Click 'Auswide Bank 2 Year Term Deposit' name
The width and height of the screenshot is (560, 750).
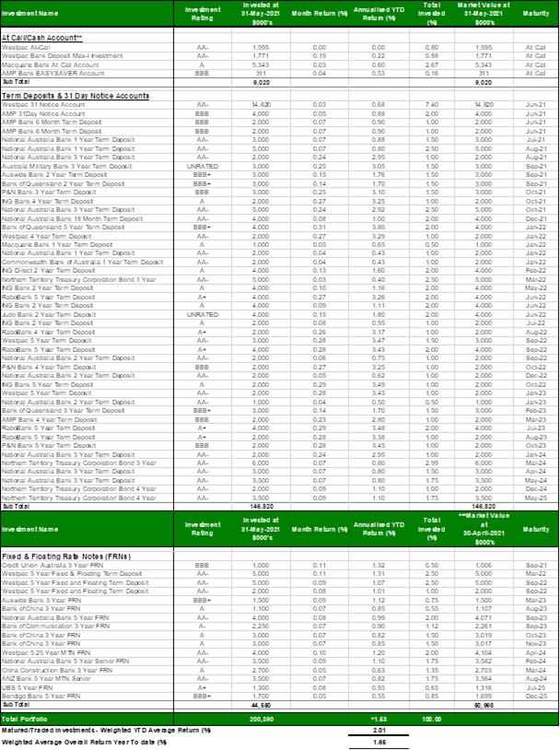coord(54,175)
